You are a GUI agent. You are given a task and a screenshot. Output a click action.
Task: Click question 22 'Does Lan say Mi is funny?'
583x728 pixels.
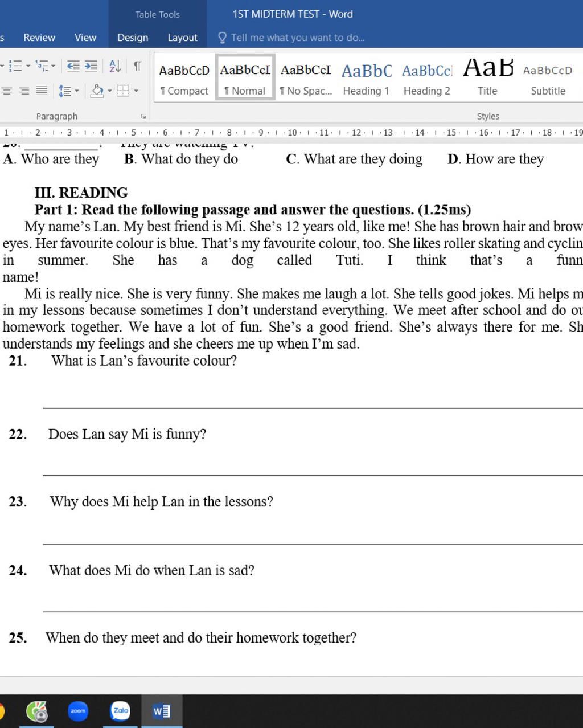(x=128, y=434)
